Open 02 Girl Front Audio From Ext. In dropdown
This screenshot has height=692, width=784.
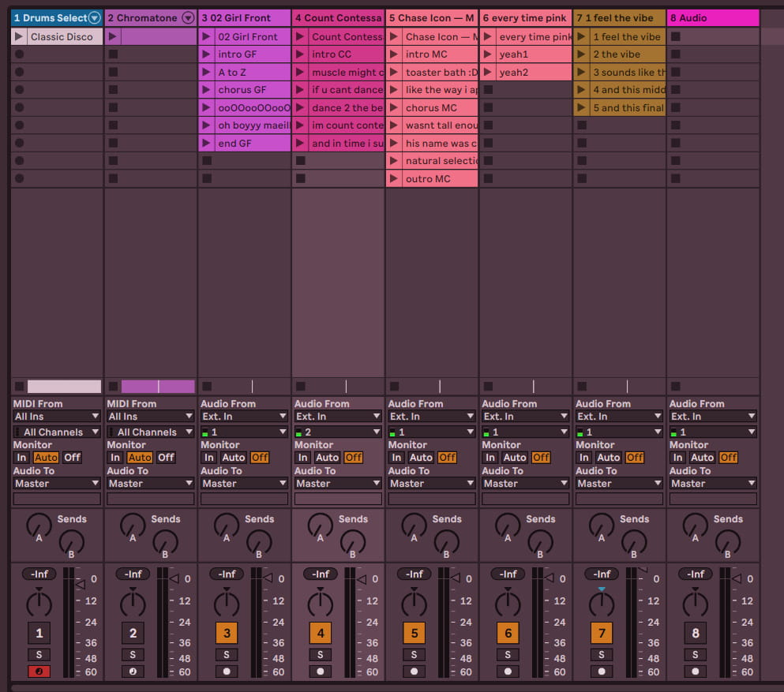244,416
